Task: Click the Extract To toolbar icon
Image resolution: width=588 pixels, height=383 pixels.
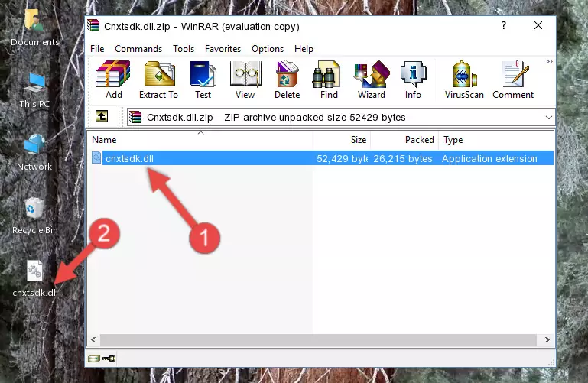Action: [158, 80]
